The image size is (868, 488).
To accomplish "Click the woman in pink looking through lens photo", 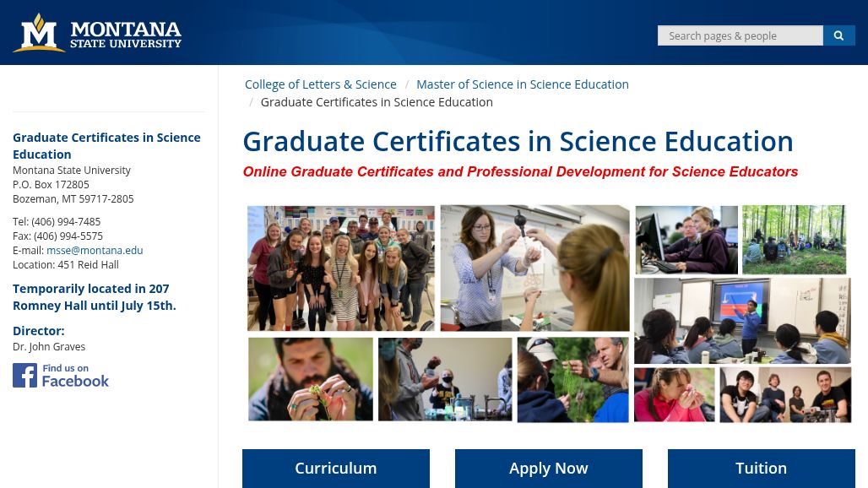I will [x=674, y=394].
